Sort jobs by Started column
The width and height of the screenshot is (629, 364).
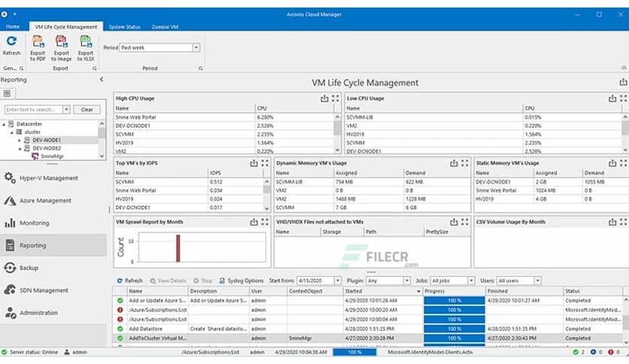[x=383, y=291]
